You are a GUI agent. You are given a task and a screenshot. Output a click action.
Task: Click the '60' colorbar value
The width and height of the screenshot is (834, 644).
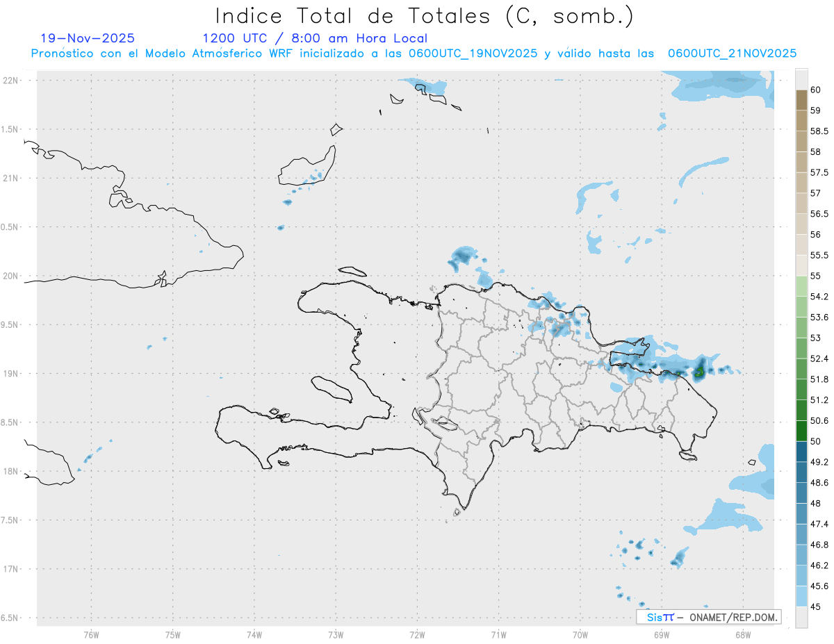click(x=816, y=90)
